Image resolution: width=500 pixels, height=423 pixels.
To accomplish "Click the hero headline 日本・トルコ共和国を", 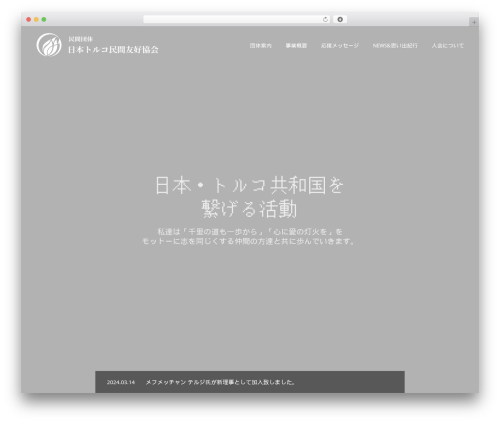I will (x=249, y=185).
